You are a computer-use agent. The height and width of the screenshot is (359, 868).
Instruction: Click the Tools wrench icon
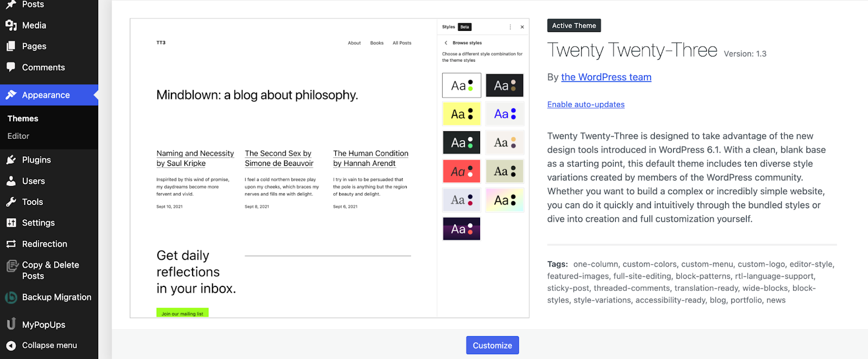click(11, 202)
